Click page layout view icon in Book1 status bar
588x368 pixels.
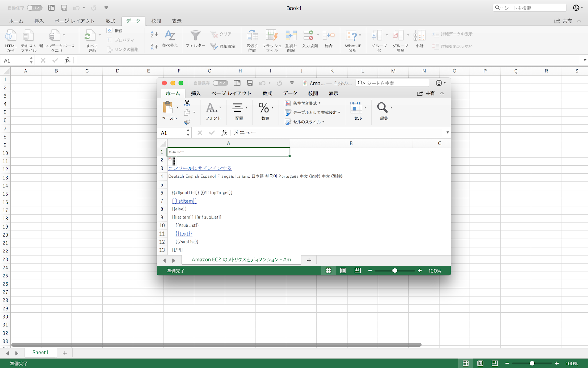[480, 364]
